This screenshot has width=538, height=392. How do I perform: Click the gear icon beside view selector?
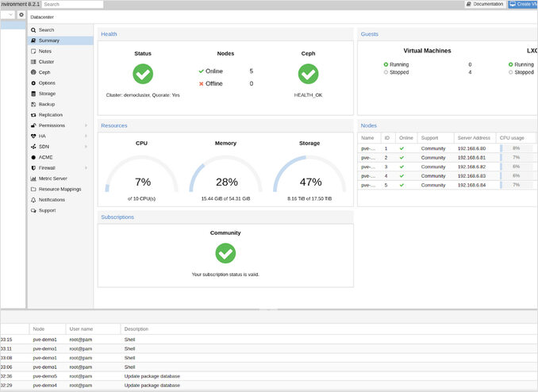(21, 15)
